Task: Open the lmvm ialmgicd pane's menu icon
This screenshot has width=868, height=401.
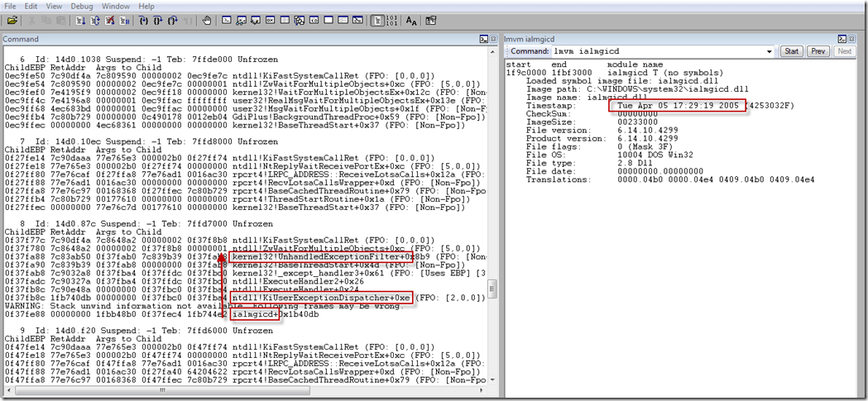Action: [841, 39]
